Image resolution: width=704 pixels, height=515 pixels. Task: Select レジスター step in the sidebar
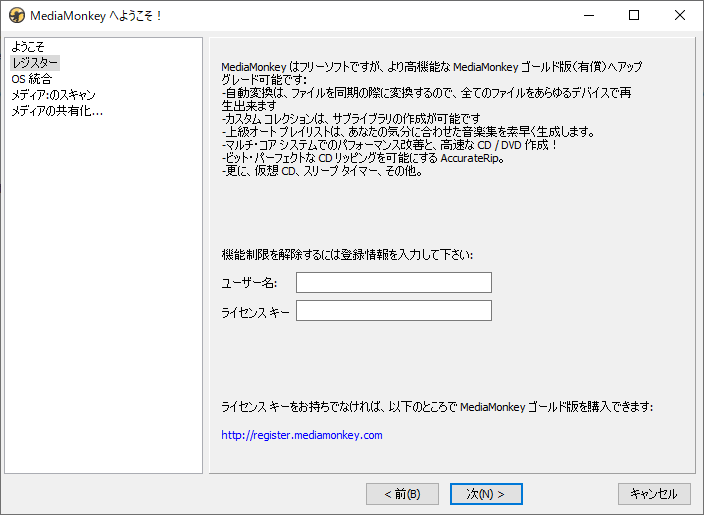[35, 63]
